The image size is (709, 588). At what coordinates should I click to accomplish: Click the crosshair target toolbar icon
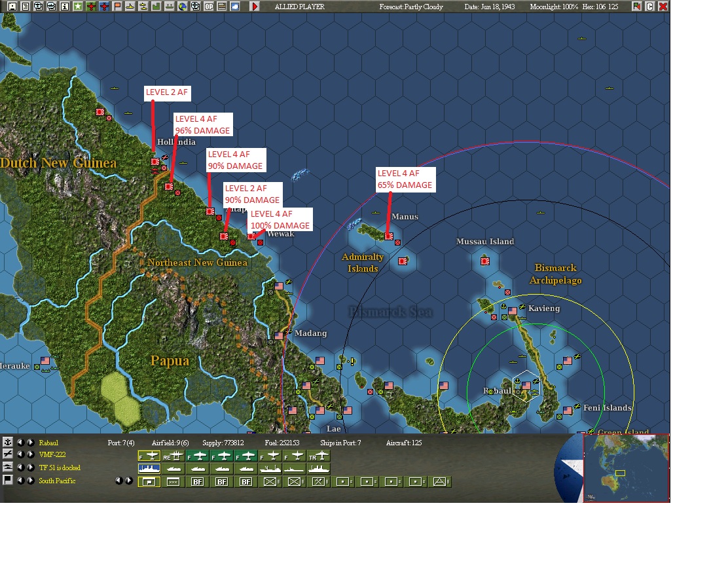pyautogui.click(x=195, y=7)
